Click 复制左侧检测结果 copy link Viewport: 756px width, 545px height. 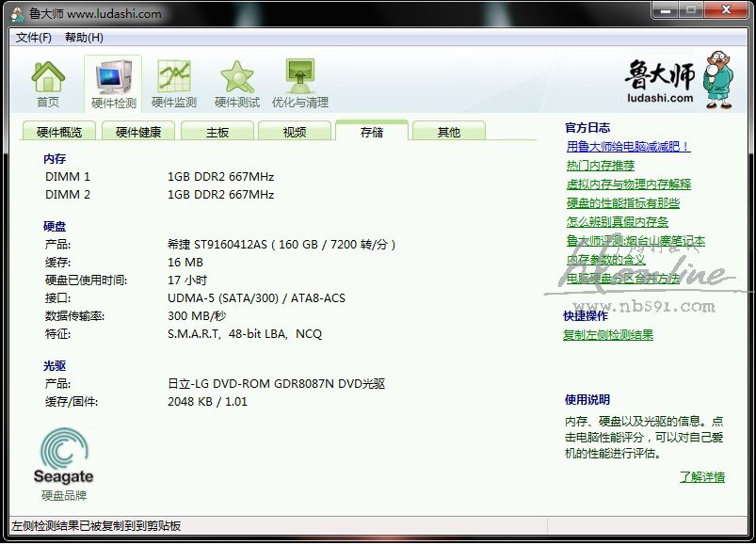coord(608,335)
